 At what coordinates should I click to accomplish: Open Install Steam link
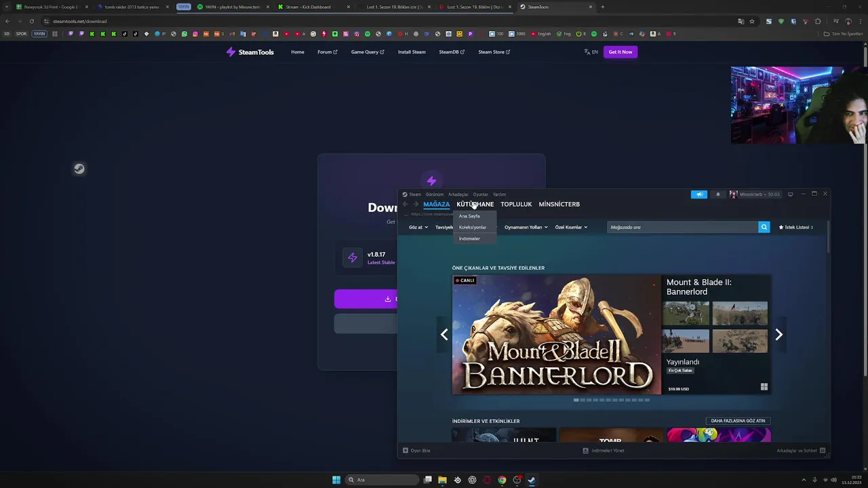412,52
